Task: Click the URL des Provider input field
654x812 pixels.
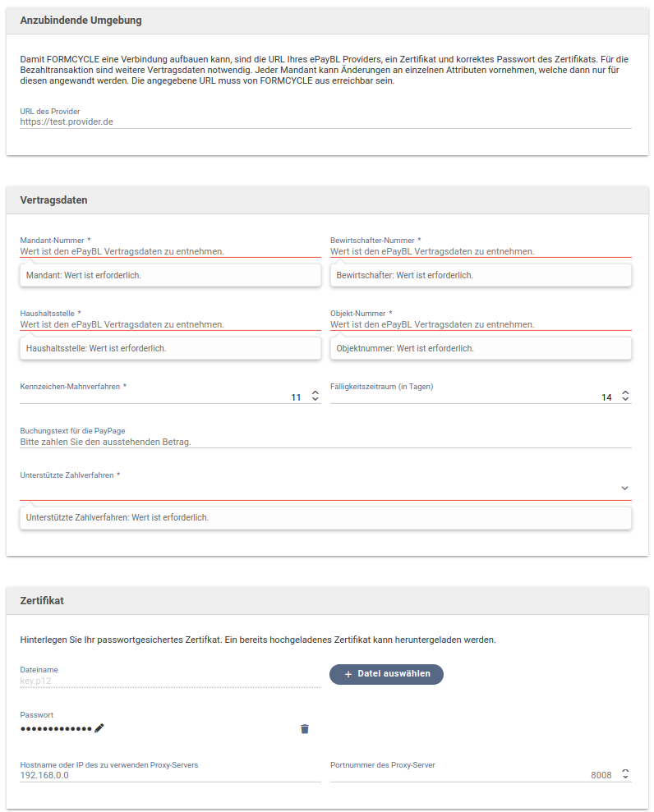Action: coord(325,122)
